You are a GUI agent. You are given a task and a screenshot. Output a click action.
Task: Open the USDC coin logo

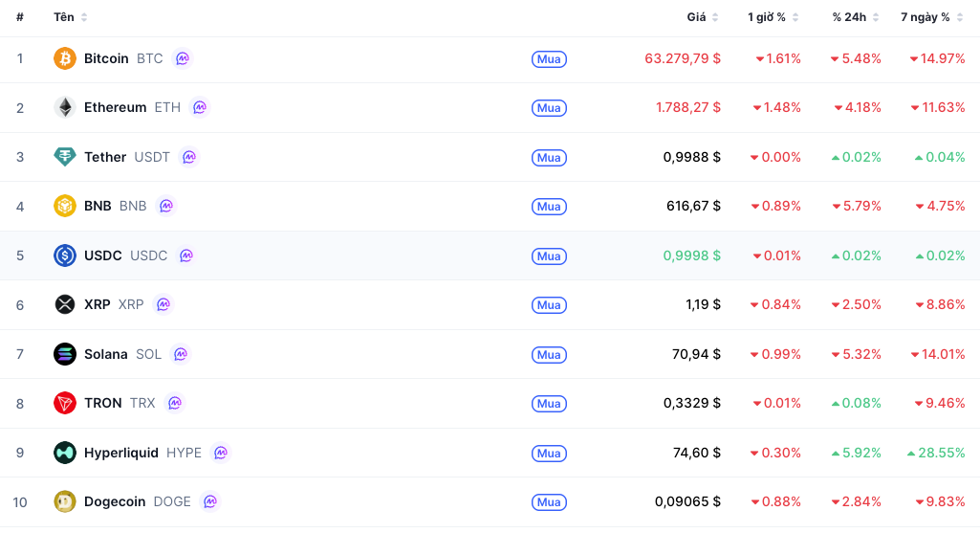coord(64,255)
